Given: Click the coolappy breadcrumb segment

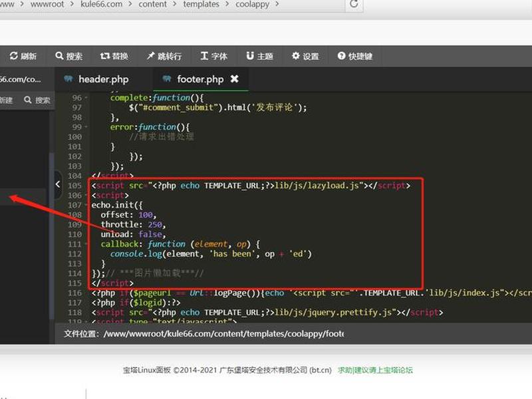Looking at the screenshot, I should click(x=253, y=4).
